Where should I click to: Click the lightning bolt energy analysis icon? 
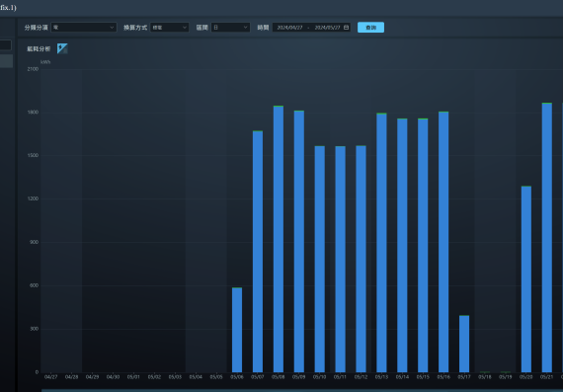[x=62, y=48]
